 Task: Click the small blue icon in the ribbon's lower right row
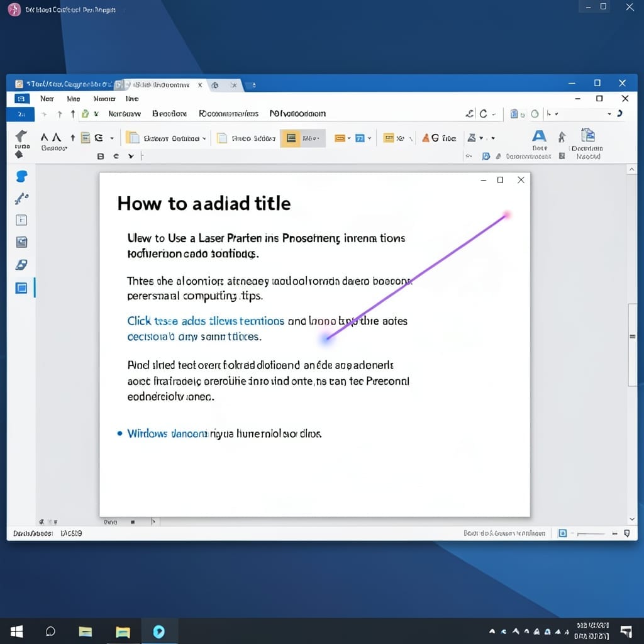(486, 156)
